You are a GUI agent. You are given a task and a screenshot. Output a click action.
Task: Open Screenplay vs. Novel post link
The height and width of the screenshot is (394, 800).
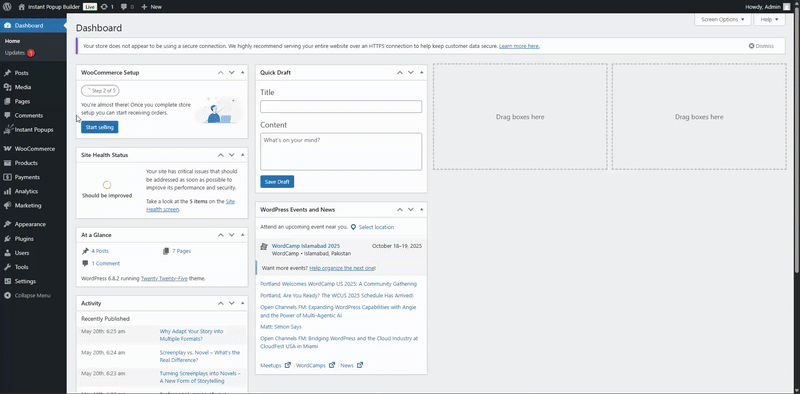(x=199, y=356)
